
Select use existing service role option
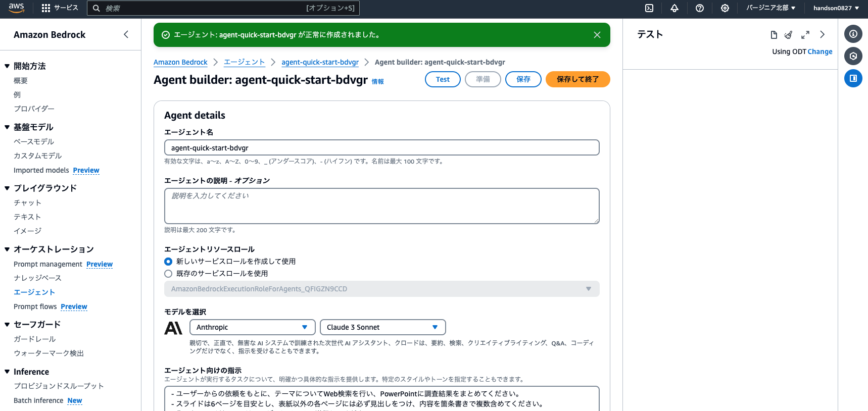click(168, 274)
